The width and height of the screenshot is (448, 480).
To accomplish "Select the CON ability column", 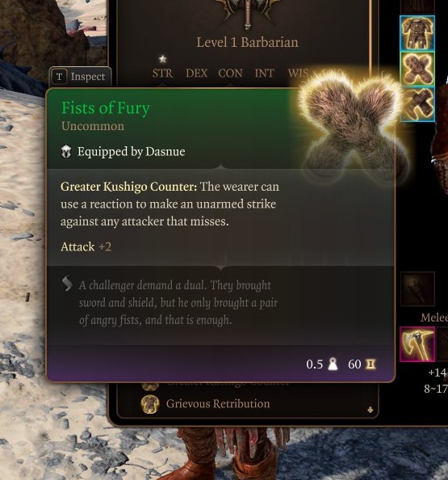I will tap(231, 74).
